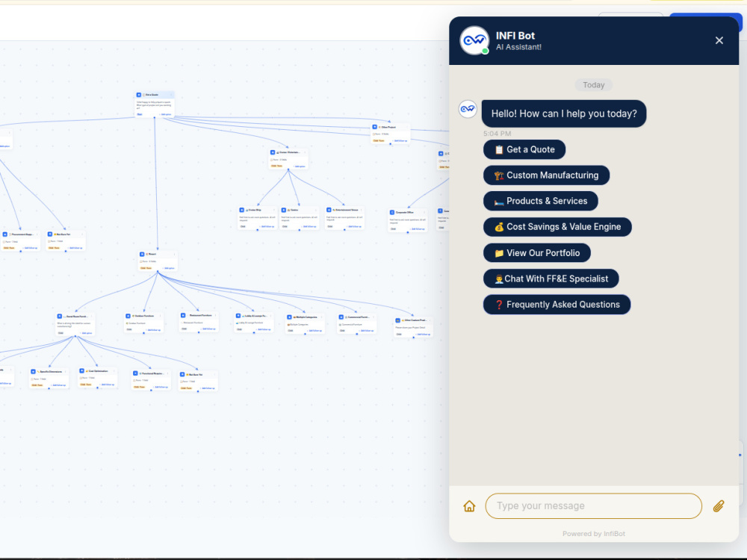Click the blue icon on Lobby & Lounge Furniture node
Image resolution: width=747 pixels, height=560 pixels.
(238, 316)
